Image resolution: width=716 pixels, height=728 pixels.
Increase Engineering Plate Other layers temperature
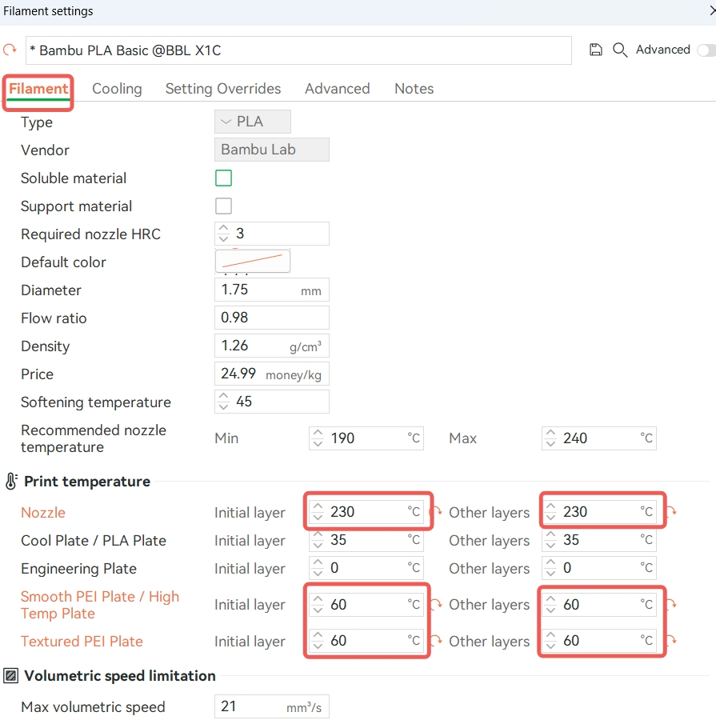point(550,562)
